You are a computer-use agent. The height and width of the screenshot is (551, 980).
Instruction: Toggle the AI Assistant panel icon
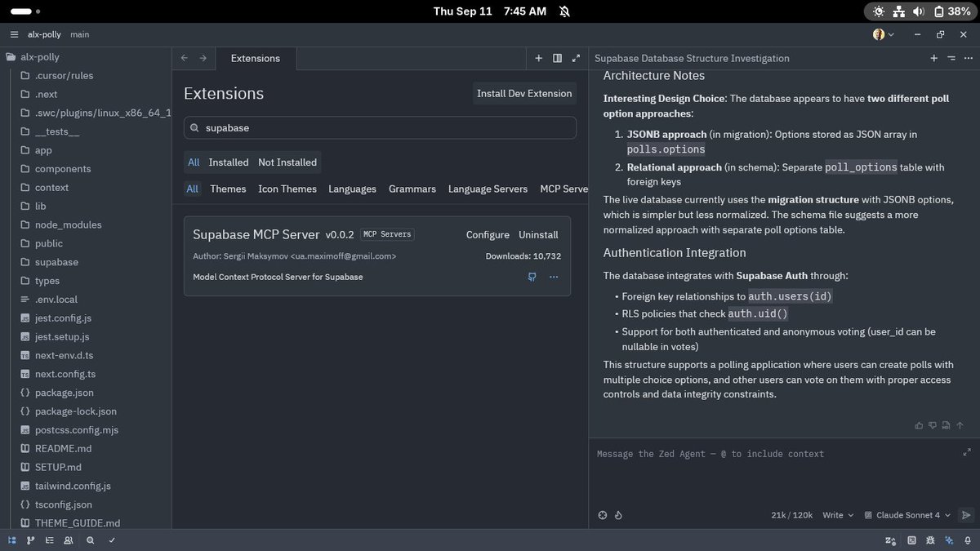(x=949, y=540)
